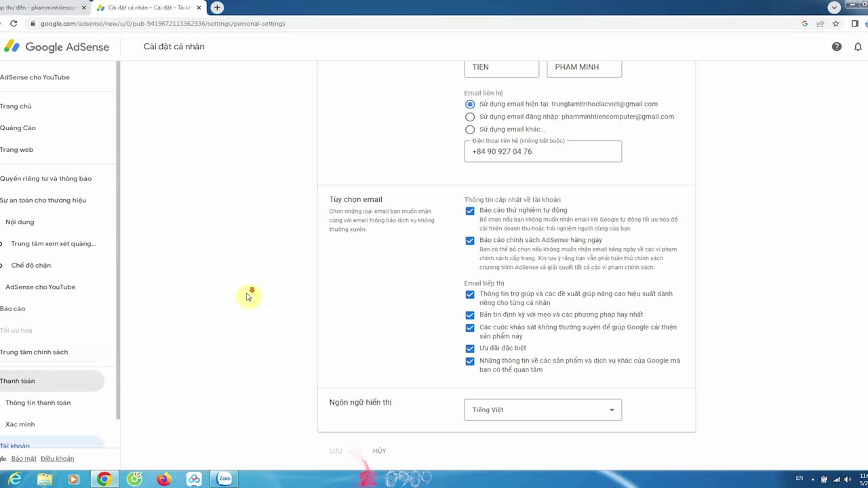This screenshot has width=868, height=488.
Task: Open File Explorer on taskbar
Action: click(45, 479)
